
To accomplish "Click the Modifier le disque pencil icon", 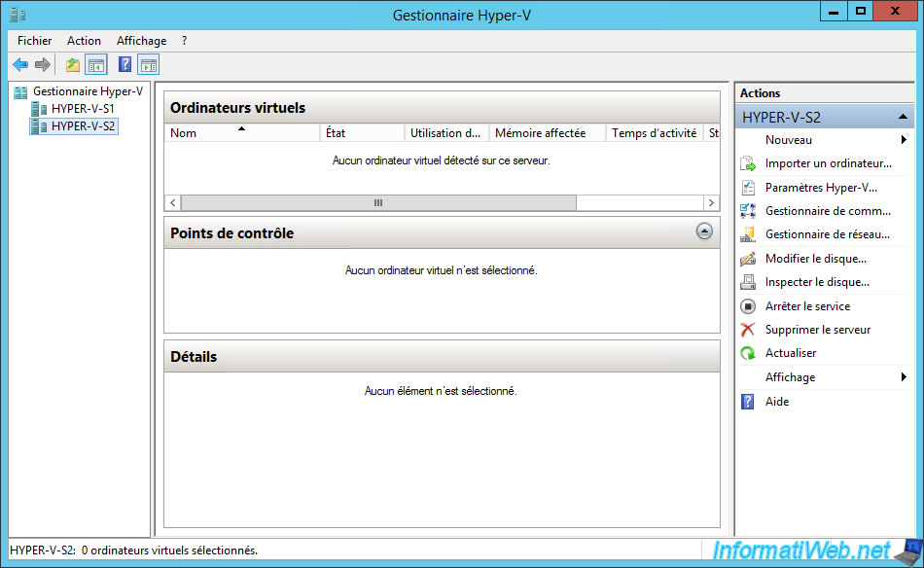I will 748,259.
